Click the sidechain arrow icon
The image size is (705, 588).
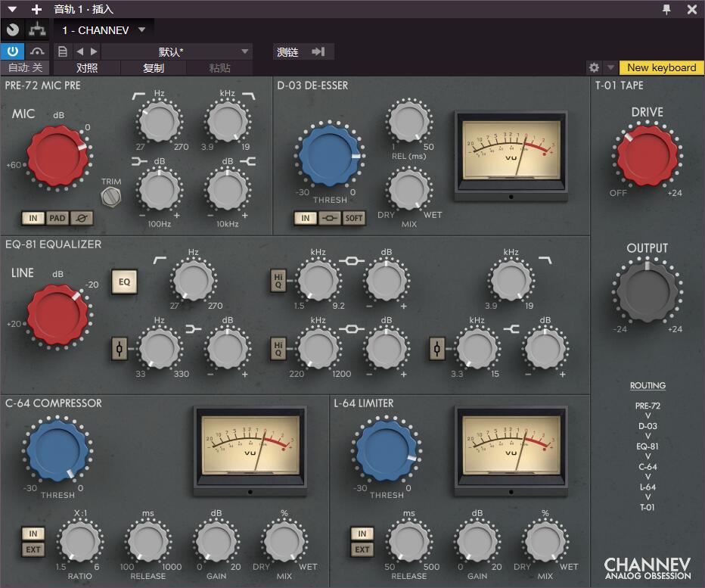tap(318, 51)
